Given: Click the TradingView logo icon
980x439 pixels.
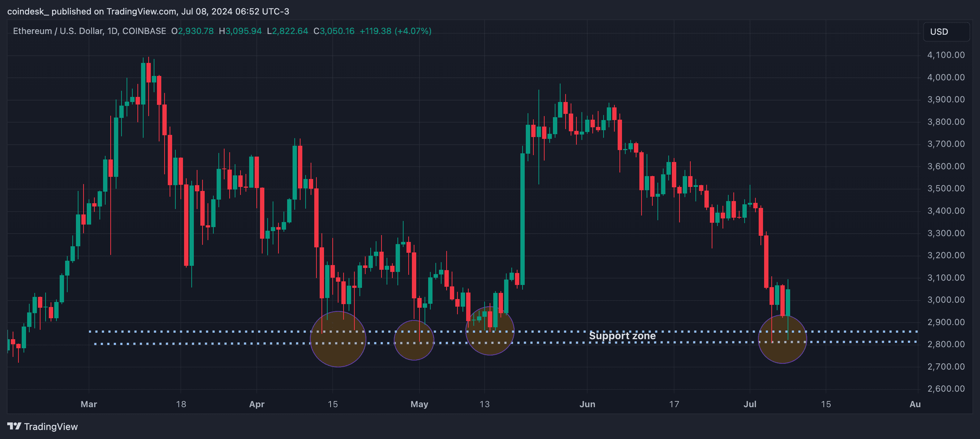Looking at the screenshot, I should 14,426.
